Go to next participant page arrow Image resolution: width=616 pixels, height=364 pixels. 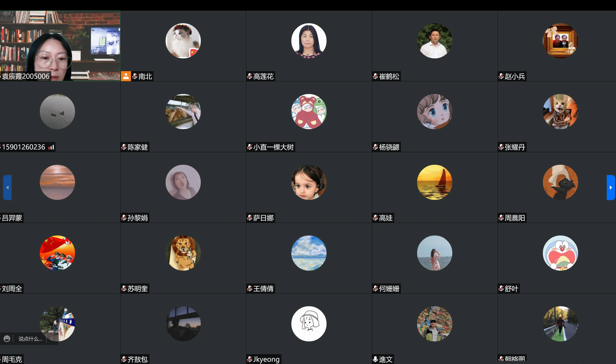click(611, 187)
